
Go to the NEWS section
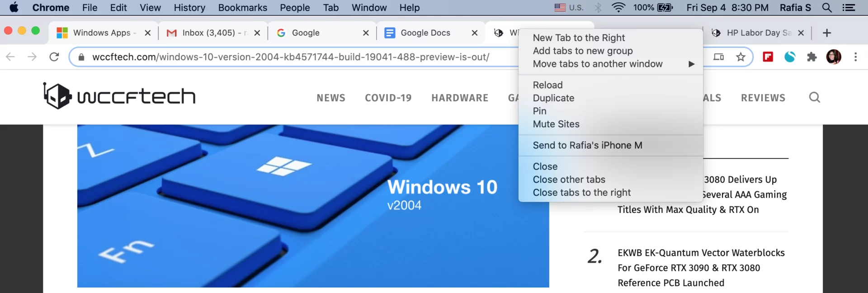point(331,98)
